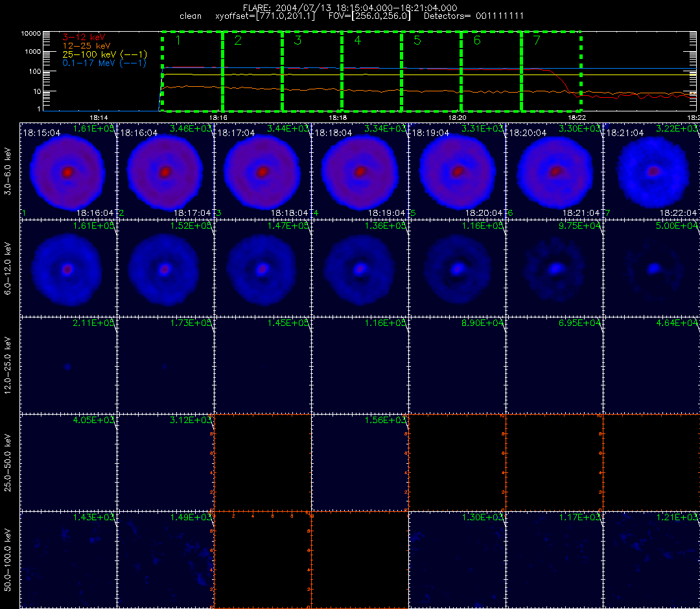Select the 3.0-6.0 keV image starting 18:16:04
This screenshot has height=609, width=700.
tap(166, 172)
